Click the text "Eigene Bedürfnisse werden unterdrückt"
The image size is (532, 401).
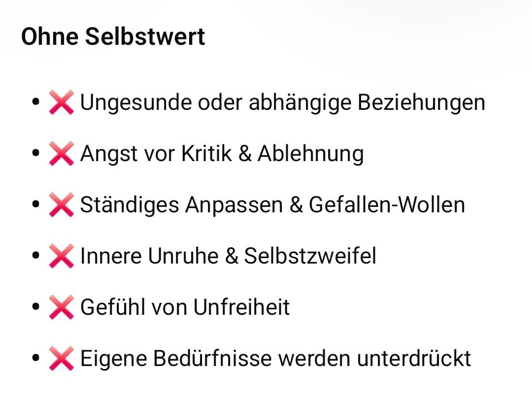pos(275,359)
